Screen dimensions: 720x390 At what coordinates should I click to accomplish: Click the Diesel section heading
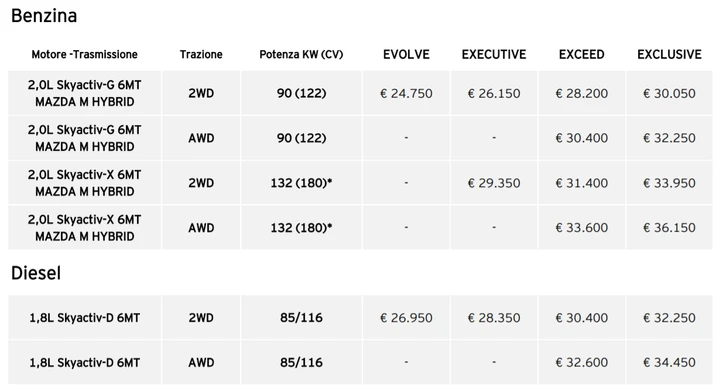coord(36,273)
